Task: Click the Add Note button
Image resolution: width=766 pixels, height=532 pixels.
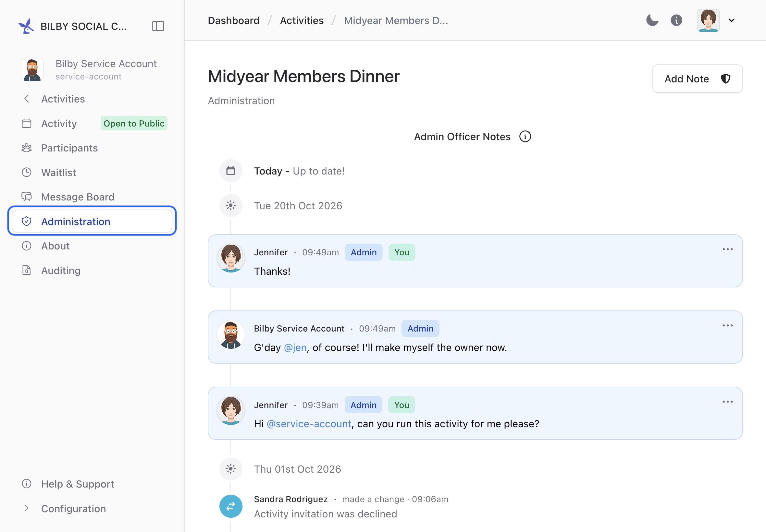Action: (697, 79)
